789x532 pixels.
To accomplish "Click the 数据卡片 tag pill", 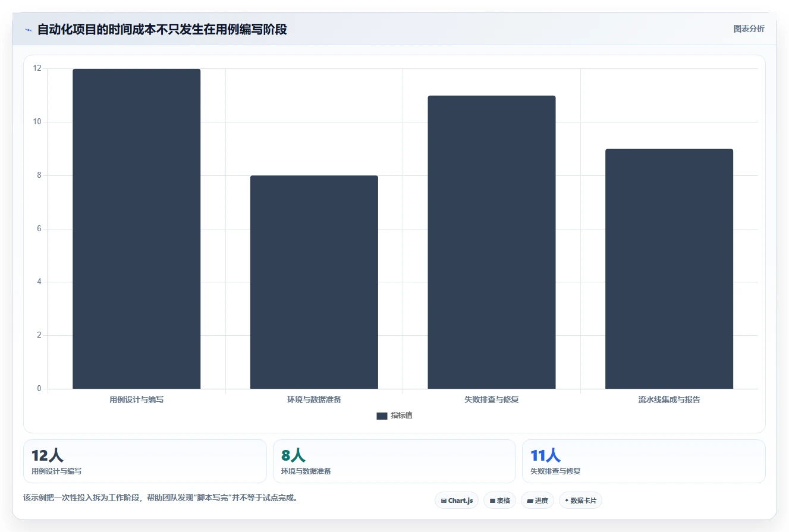I will [580, 500].
